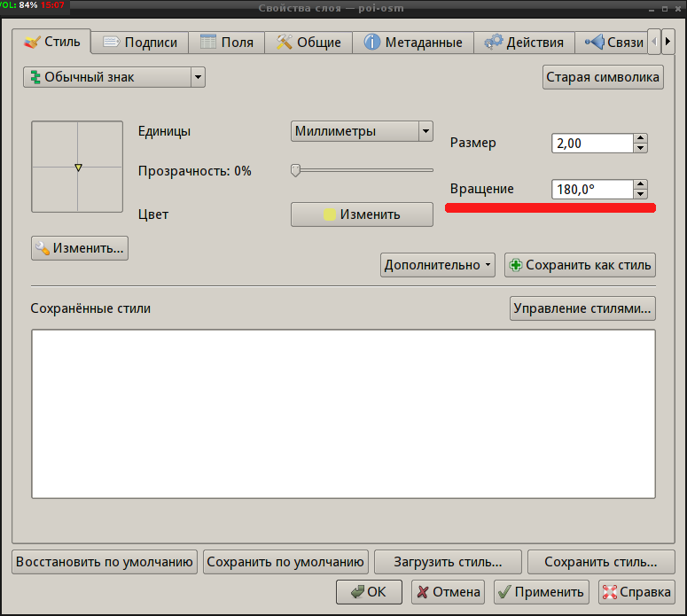The height and width of the screenshot is (616, 687).
Task: Open the Общие tab
Action: tap(308, 43)
